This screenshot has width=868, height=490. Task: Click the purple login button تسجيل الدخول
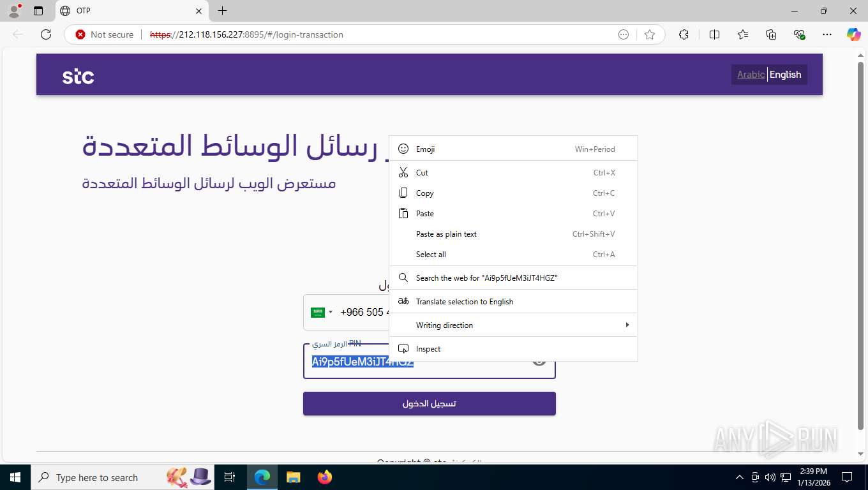click(x=429, y=404)
